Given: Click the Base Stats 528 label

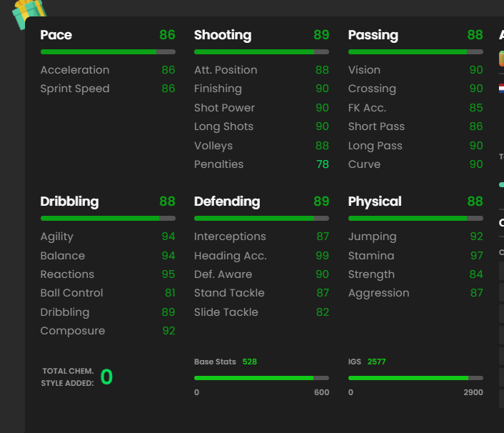Looking at the screenshot, I should click(x=226, y=362).
